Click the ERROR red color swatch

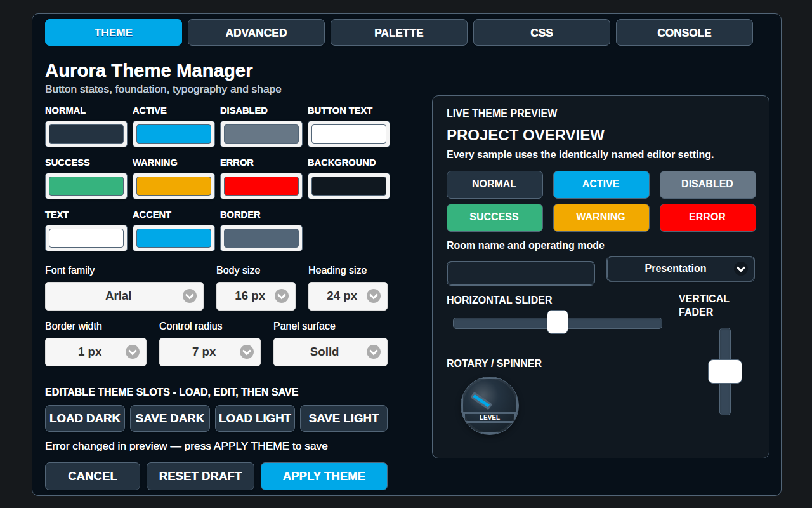[x=261, y=186]
